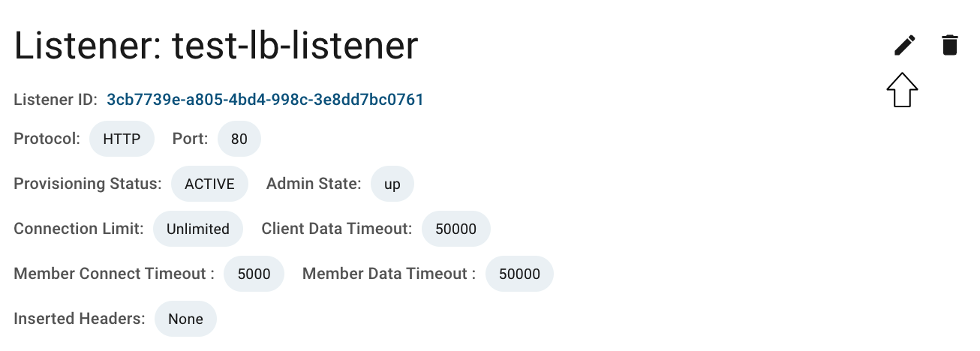
Task: Click the Unlimited connection limit chip
Action: coord(198,229)
